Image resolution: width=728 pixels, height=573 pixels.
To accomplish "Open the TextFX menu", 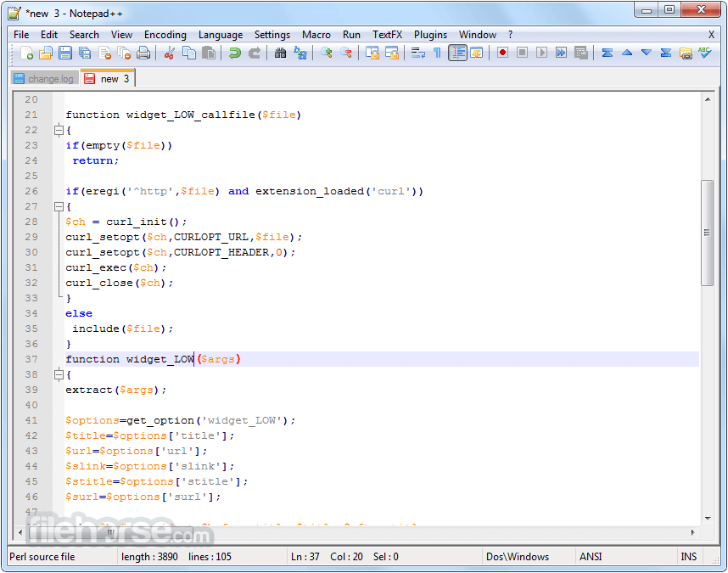I will tap(387, 35).
